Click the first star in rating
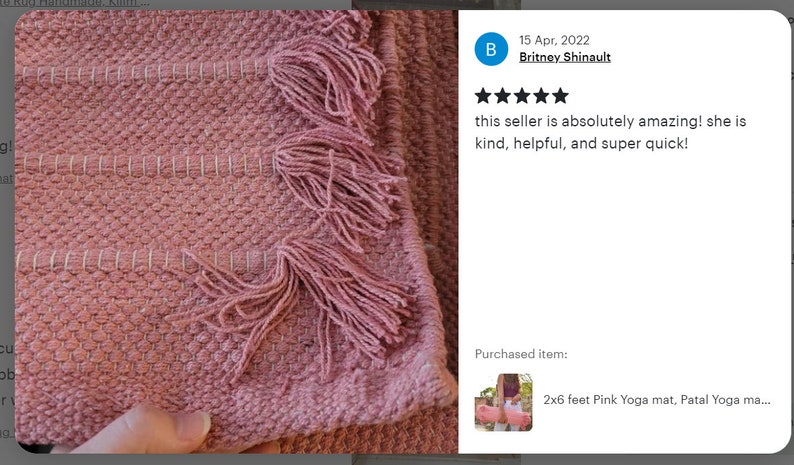The width and height of the screenshot is (794, 465). point(483,95)
